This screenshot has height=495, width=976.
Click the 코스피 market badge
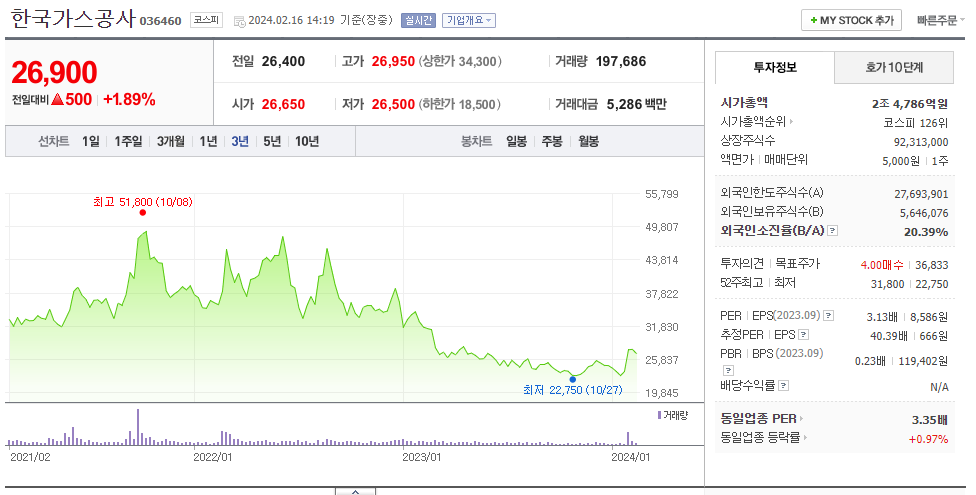point(205,20)
